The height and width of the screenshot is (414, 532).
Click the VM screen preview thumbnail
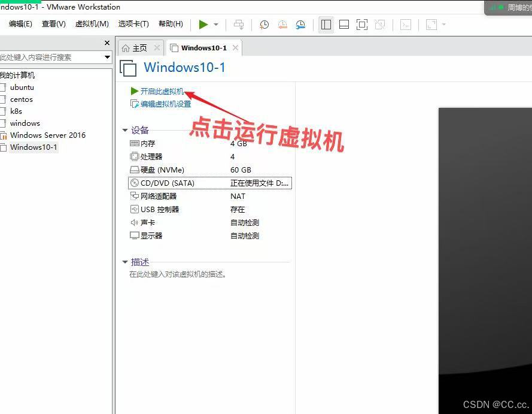pyautogui.click(x=485, y=261)
